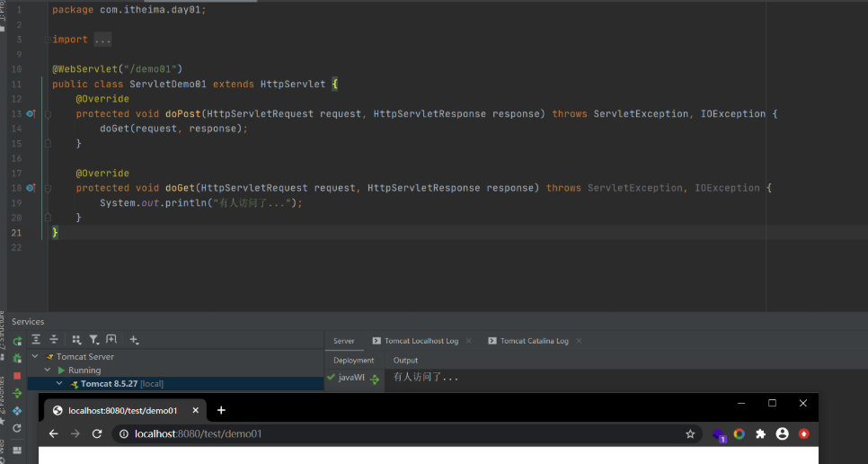Click the Output column header
The image size is (868, 464).
405,361
